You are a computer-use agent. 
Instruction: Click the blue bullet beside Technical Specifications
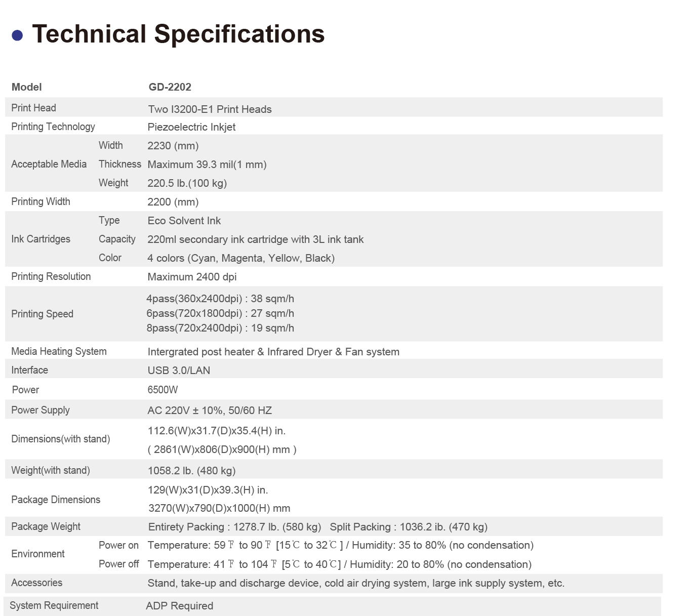(17, 35)
